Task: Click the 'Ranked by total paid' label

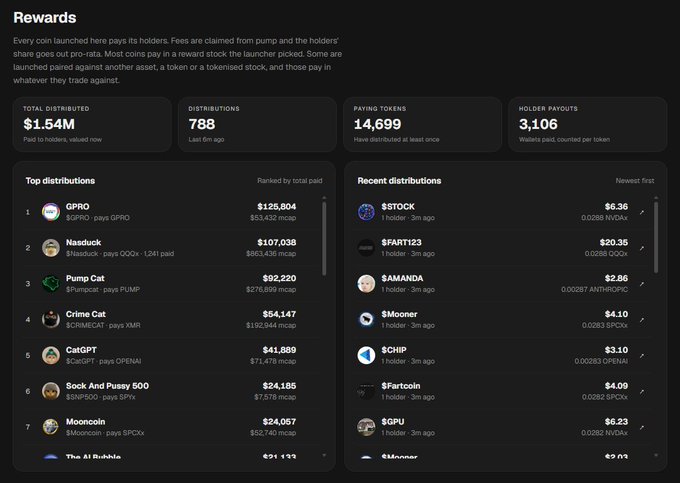Action: [290, 180]
